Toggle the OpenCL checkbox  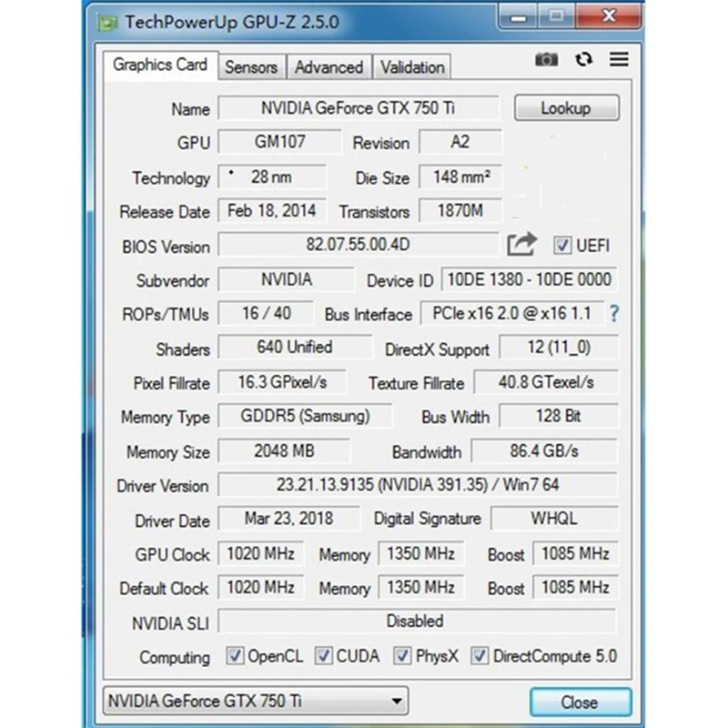235,656
